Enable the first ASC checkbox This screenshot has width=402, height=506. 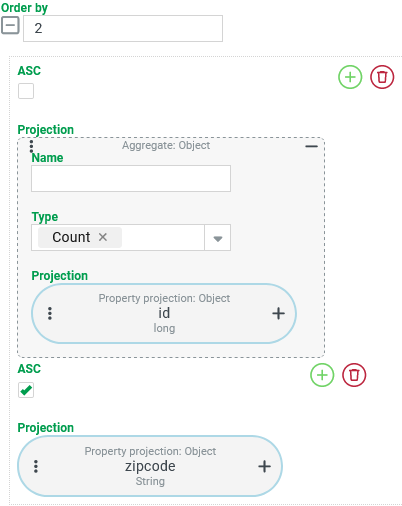click(x=26, y=91)
